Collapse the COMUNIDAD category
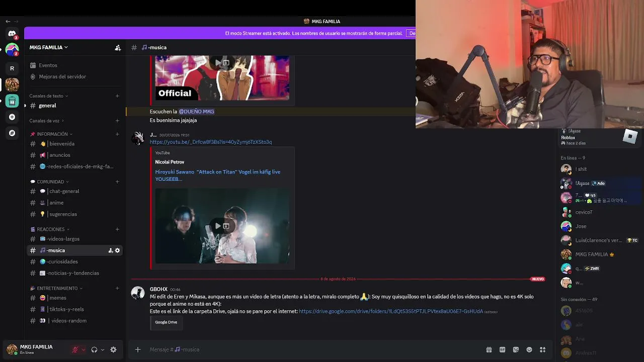 (50, 182)
